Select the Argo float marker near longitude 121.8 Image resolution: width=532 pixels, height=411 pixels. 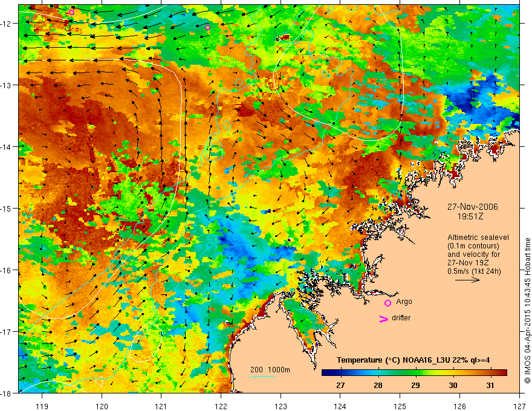click(207, 27)
